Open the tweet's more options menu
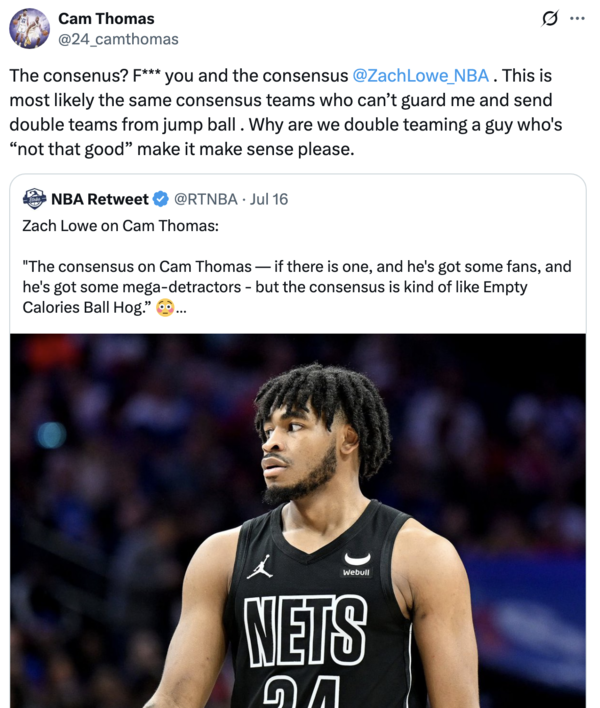 coord(577,19)
